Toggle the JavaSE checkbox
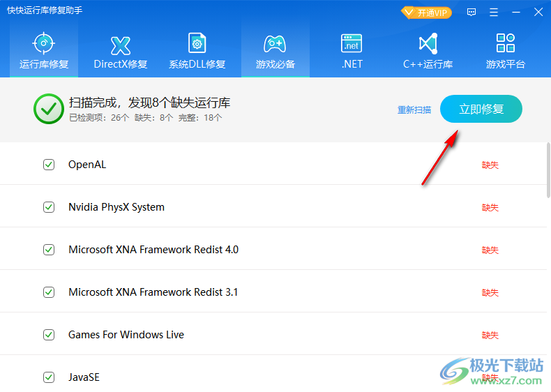The image size is (551, 392). (x=49, y=377)
